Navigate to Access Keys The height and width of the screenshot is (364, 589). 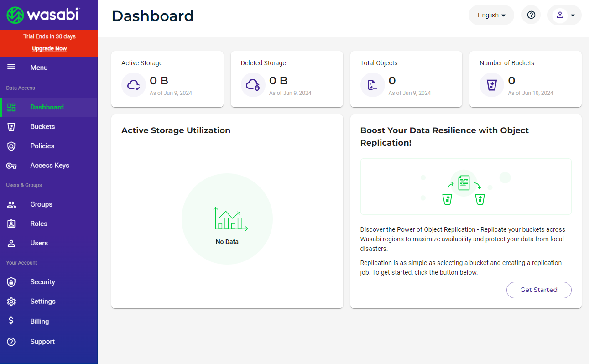pyautogui.click(x=49, y=166)
